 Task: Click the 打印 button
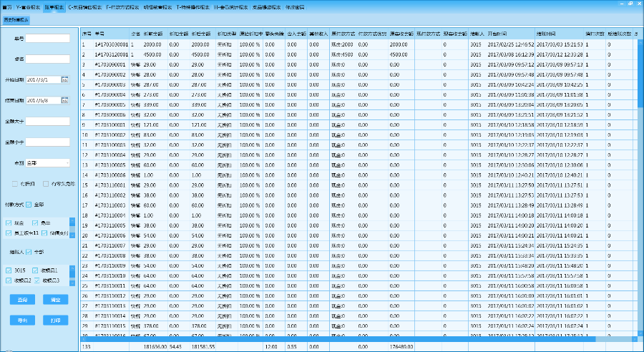click(55, 321)
